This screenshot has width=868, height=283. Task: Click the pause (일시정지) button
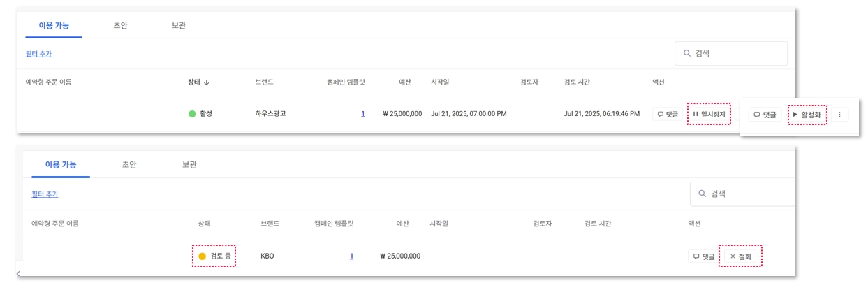pos(709,114)
